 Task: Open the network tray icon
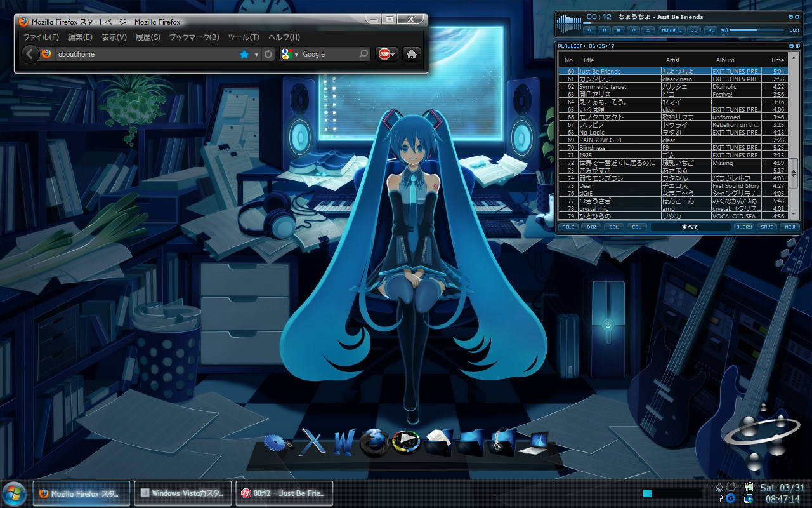tap(749, 498)
